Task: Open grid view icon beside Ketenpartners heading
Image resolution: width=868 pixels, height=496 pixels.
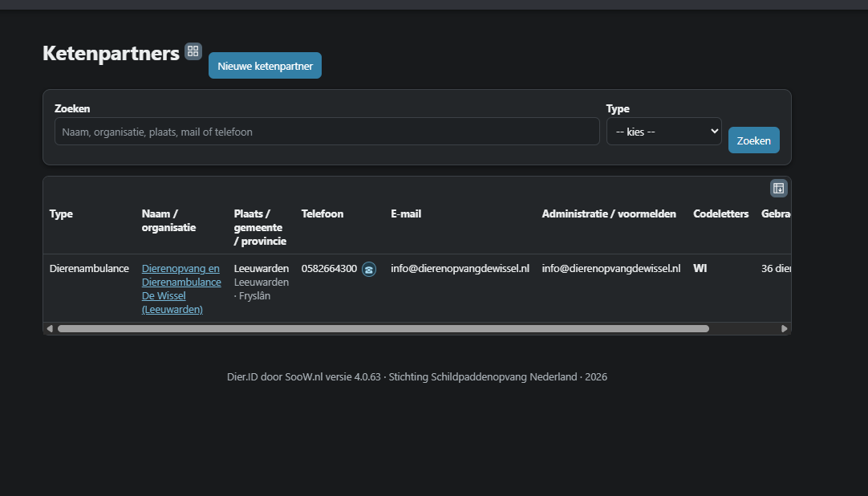Action: 193,51
